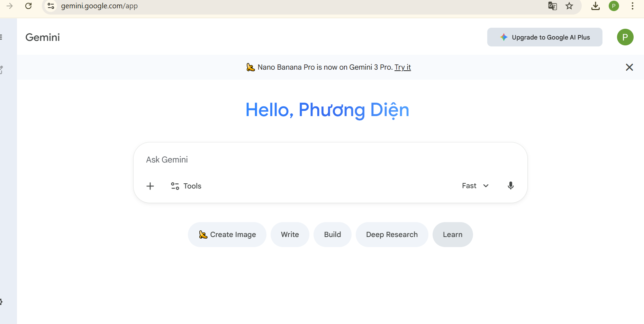This screenshot has width=644, height=324.
Task: Open the sidebar main menu
Action: [x=1, y=37]
